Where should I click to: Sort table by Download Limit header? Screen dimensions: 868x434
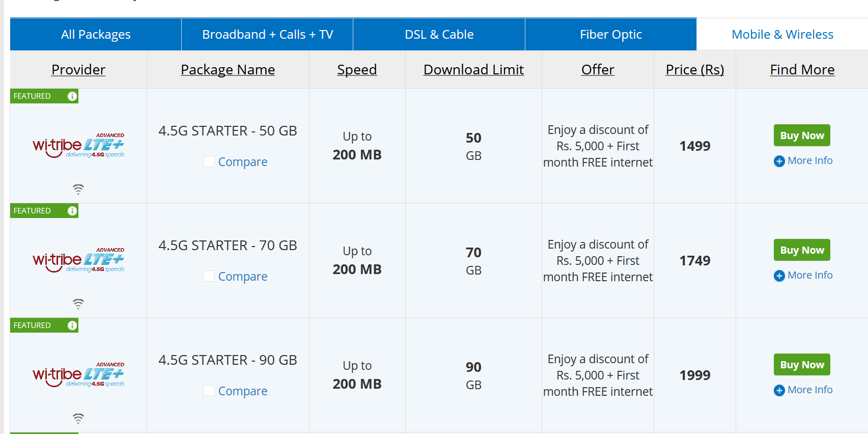pyautogui.click(x=473, y=70)
